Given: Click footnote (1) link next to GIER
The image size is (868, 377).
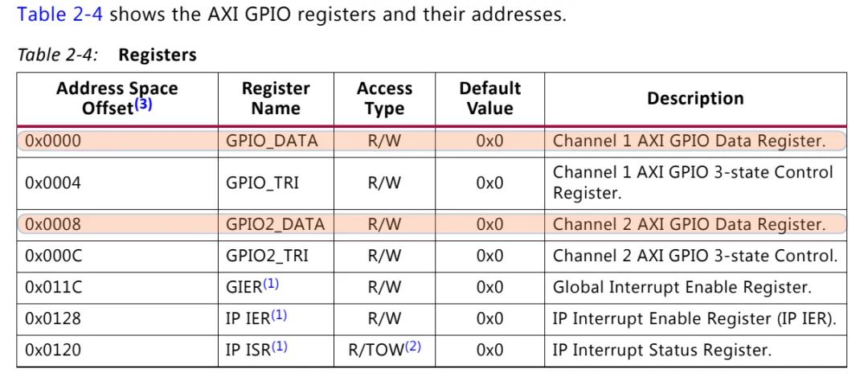Looking at the screenshot, I should [271, 284].
